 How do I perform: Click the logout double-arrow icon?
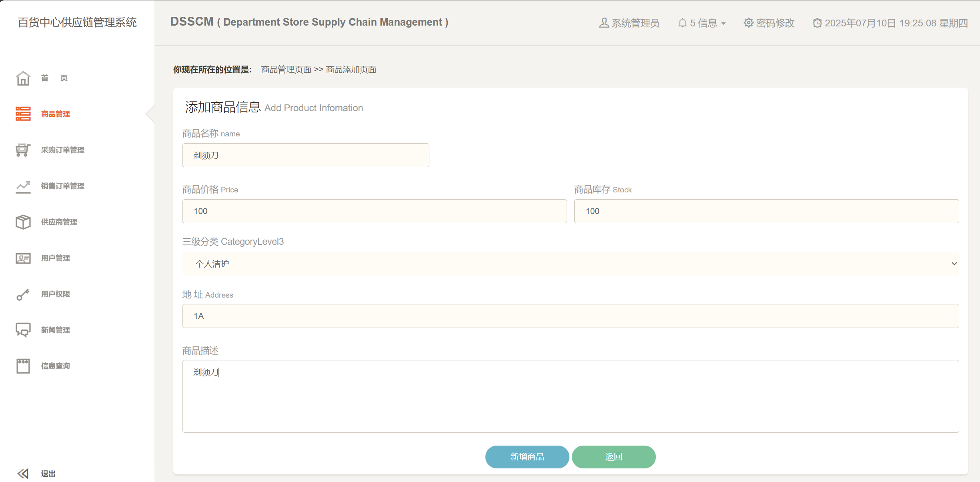[23, 474]
